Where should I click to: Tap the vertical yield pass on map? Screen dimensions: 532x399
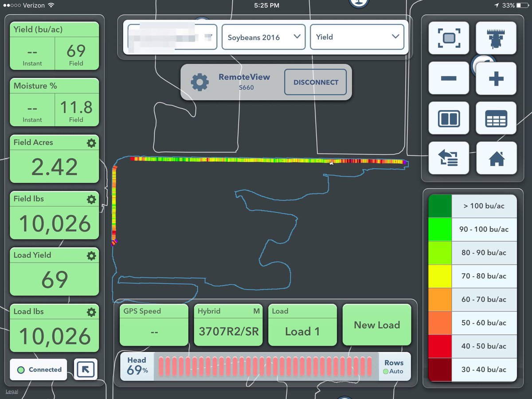tap(114, 205)
